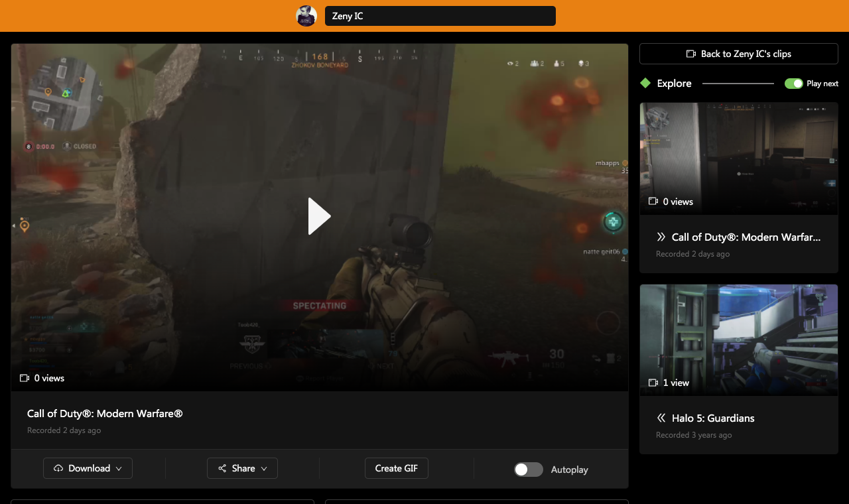The height and width of the screenshot is (504, 849).
Task: Click the download cloud icon in the Download button
Action: point(60,468)
